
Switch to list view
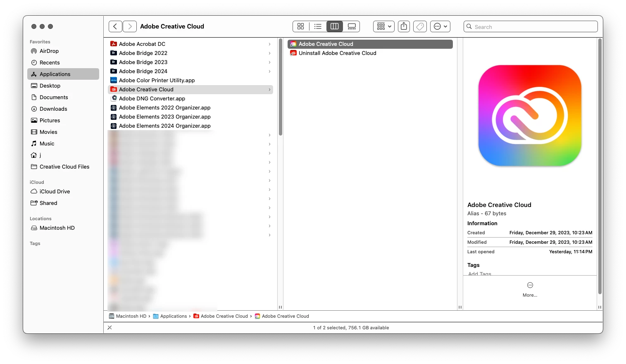pos(318,26)
